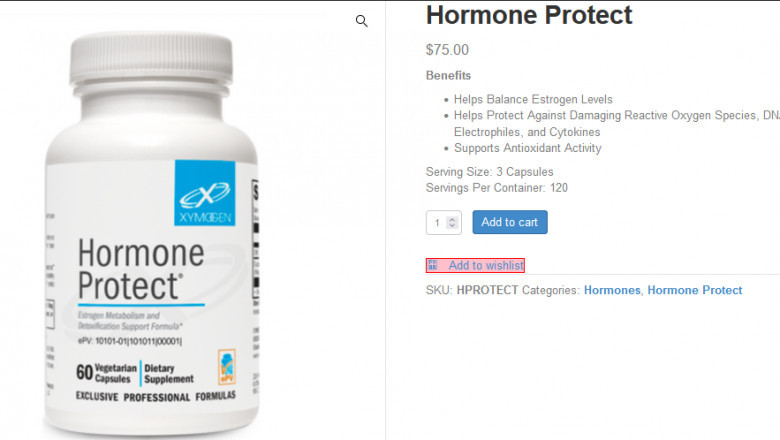Open the product image zoom magnifier

pyautogui.click(x=362, y=21)
